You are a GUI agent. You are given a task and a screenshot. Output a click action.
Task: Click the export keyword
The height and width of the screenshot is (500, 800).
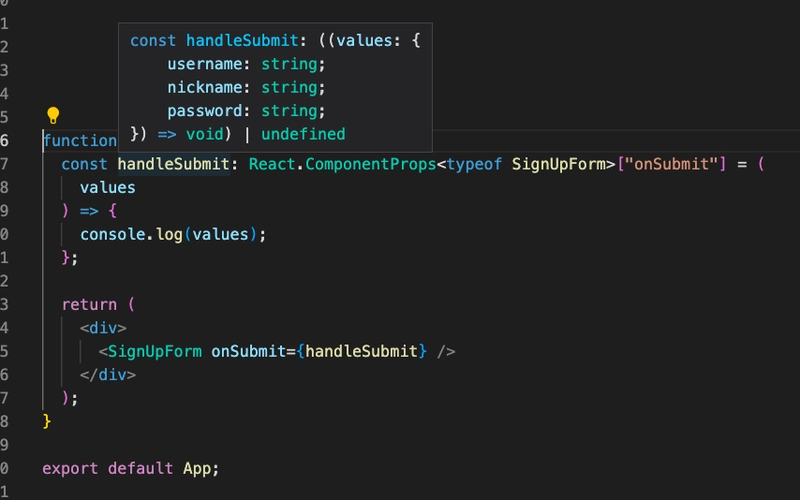tap(70, 468)
